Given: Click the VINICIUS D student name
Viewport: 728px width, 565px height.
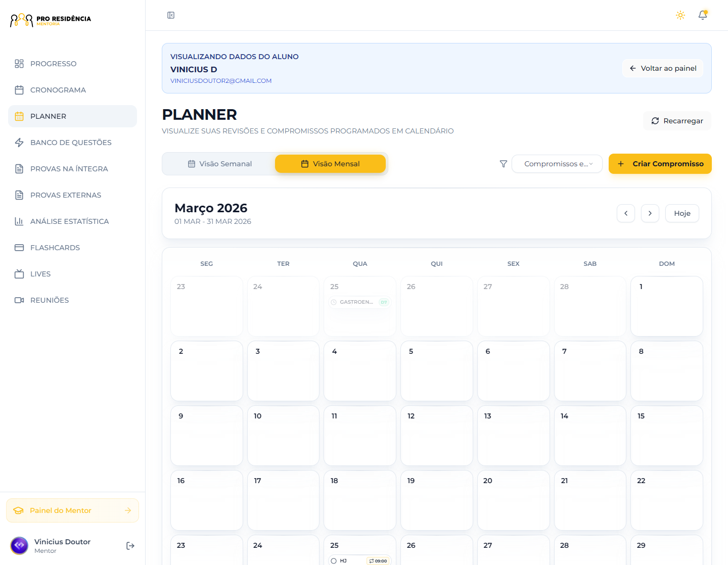Looking at the screenshot, I should tap(194, 69).
